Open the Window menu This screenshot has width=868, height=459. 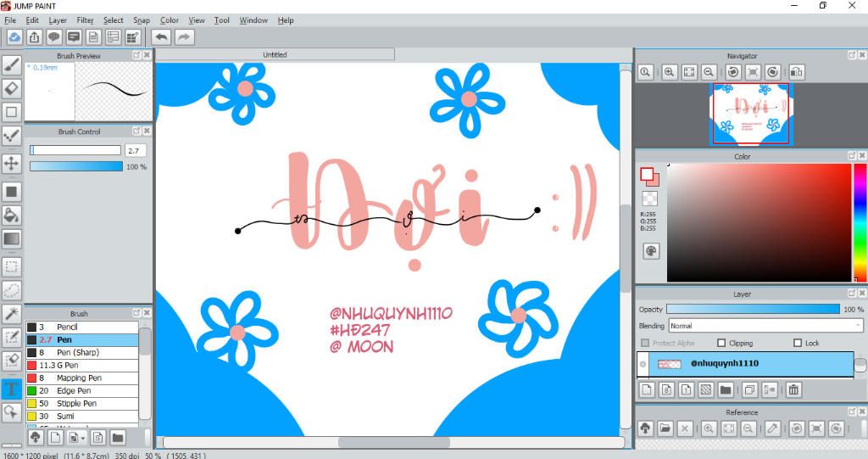point(253,20)
